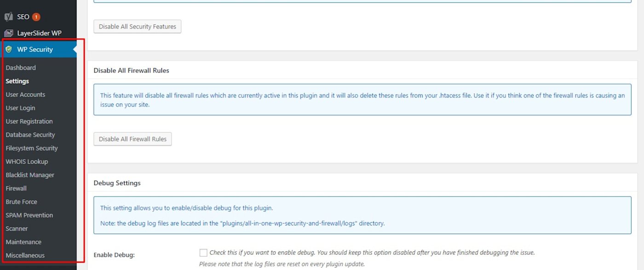
Task: Open the Blacklist Manager page
Action: click(x=30, y=175)
